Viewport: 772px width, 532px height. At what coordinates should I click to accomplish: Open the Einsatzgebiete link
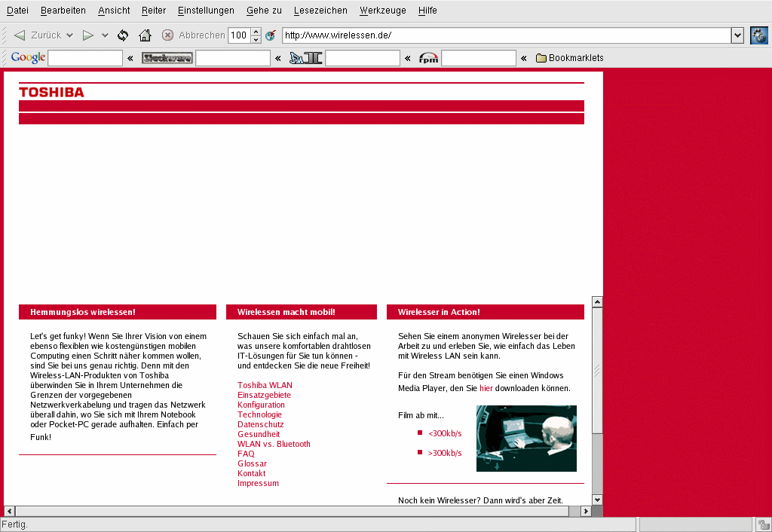(264, 395)
